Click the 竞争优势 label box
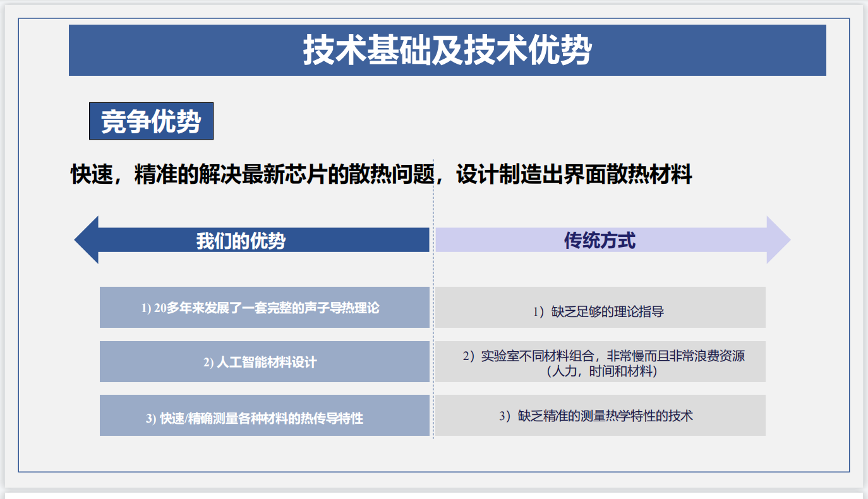 (x=151, y=121)
